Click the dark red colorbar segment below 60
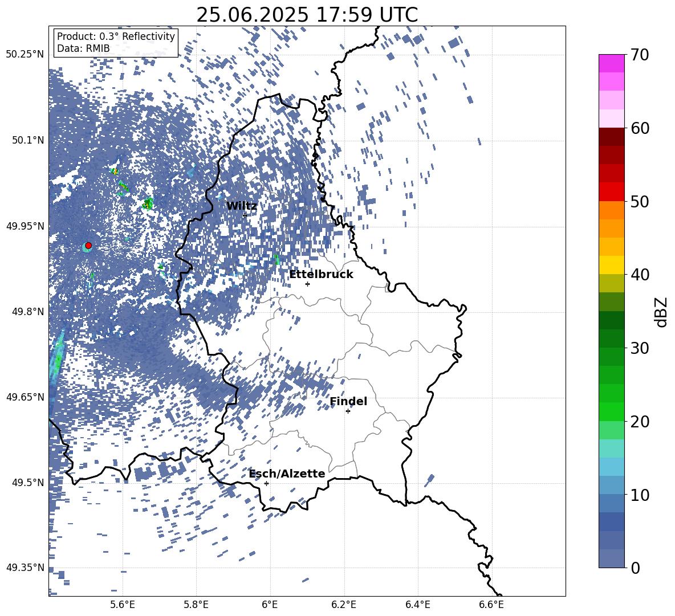Image resolution: width=675 pixels, height=616 pixels. click(611, 137)
